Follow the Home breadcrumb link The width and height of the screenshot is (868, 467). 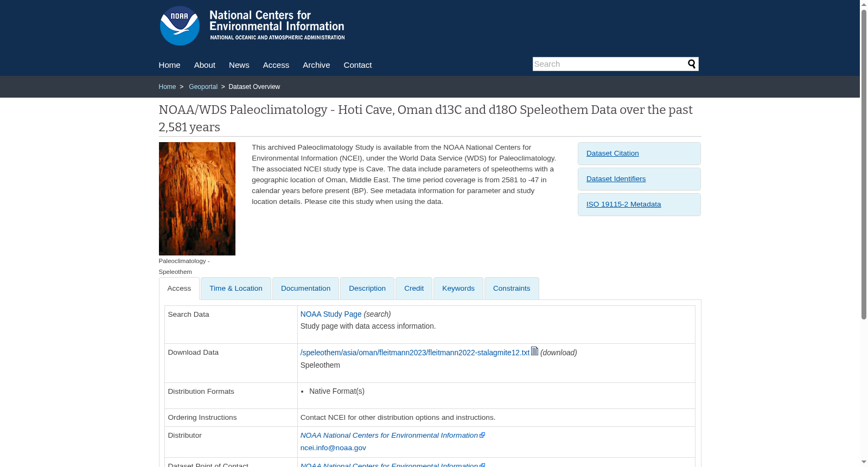point(167,87)
